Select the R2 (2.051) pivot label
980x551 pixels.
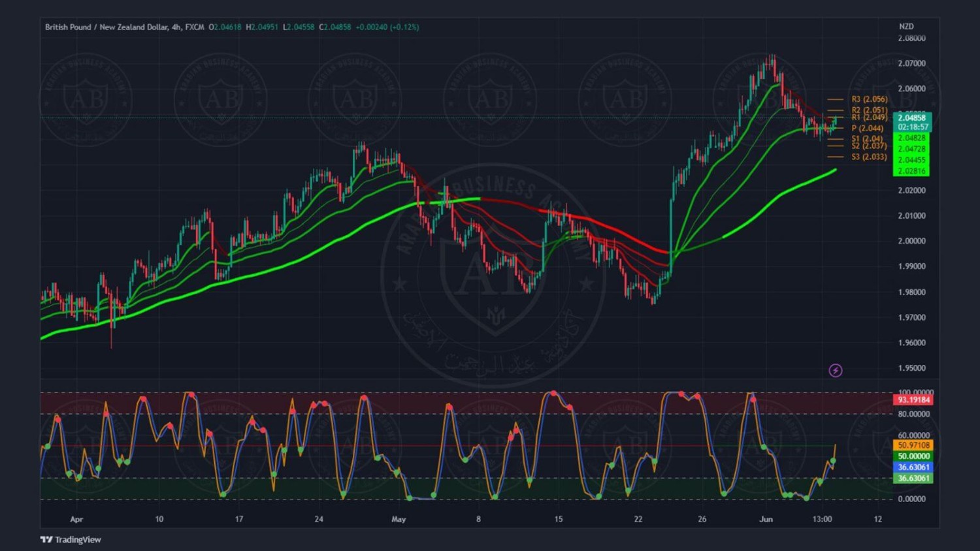pos(870,110)
